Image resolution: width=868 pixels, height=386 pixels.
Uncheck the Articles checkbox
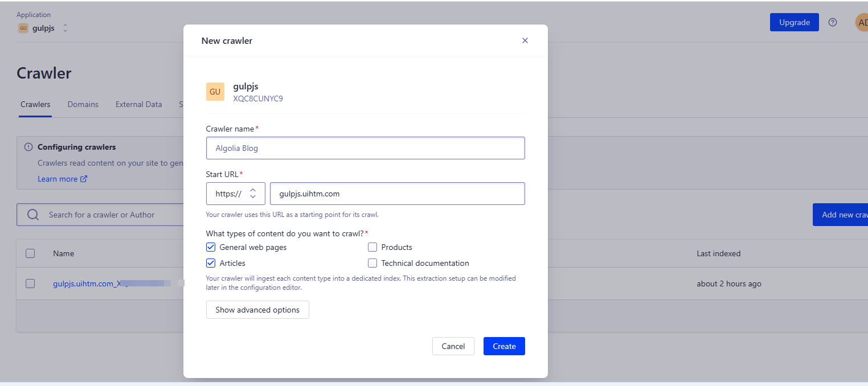[211, 263]
